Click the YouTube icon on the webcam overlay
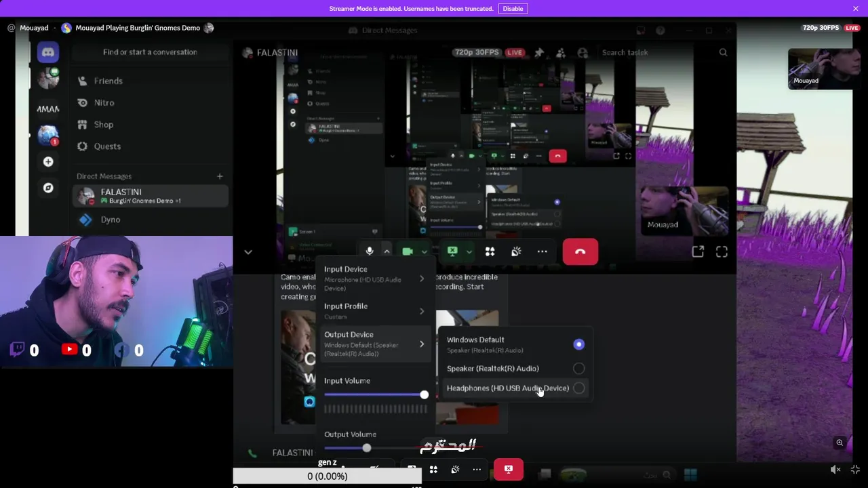The height and width of the screenshot is (488, 868). (x=69, y=350)
